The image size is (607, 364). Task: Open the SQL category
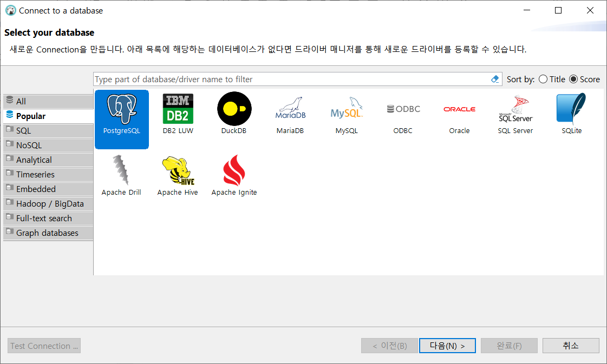pos(48,131)
